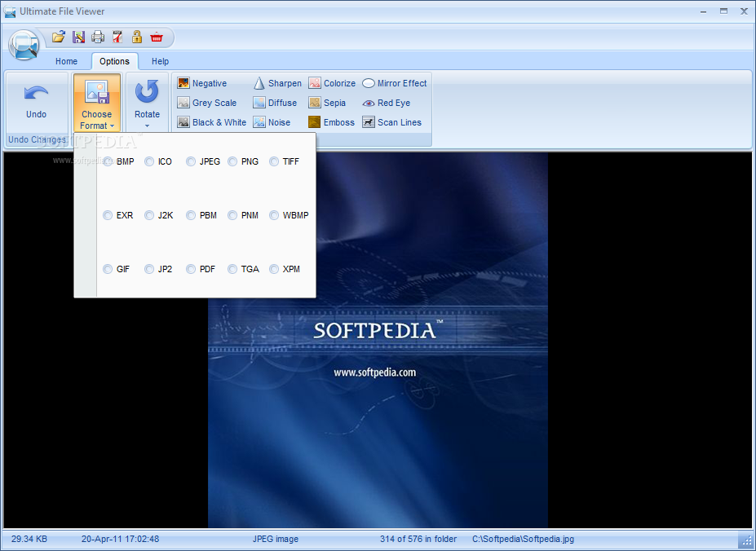Select the ICO format radio button
756x551 pixels.
pyautogui.click(x=149, y=161)
